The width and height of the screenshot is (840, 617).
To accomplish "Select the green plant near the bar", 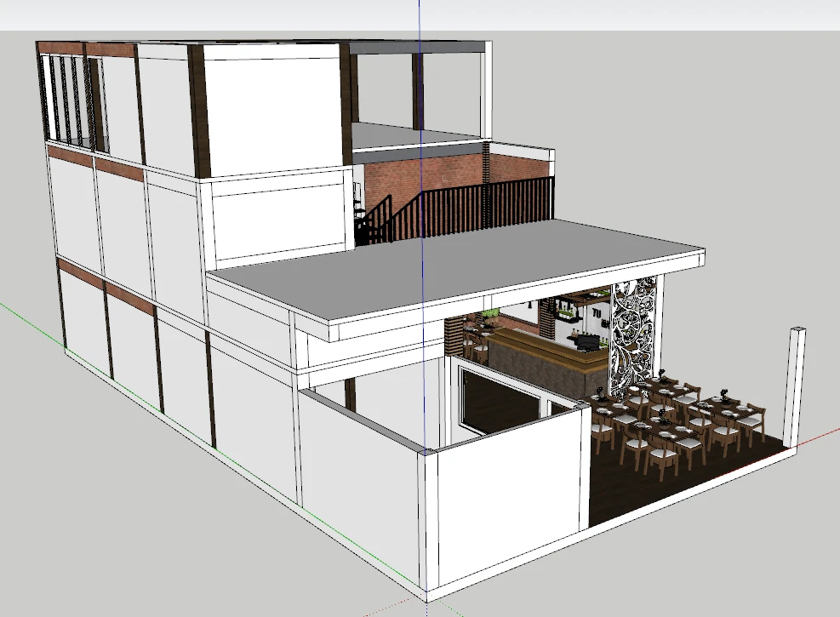I will pyautogui.click(x=489, y=314).
